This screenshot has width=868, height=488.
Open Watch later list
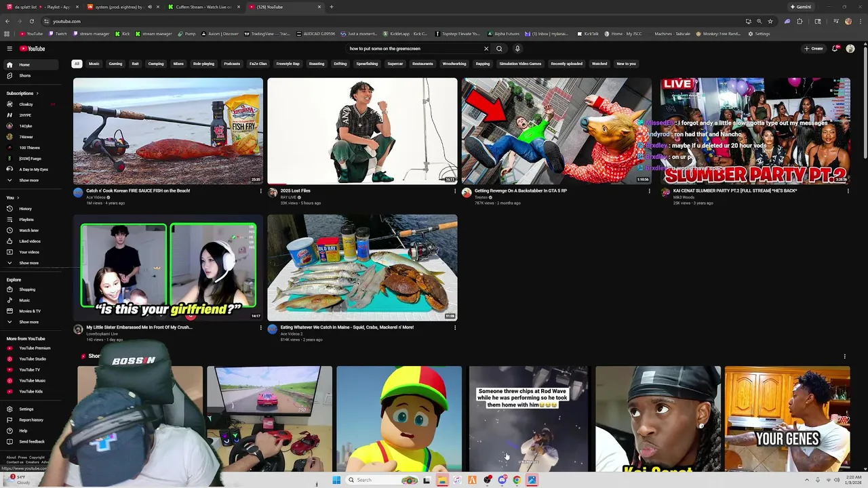[28, 230]
